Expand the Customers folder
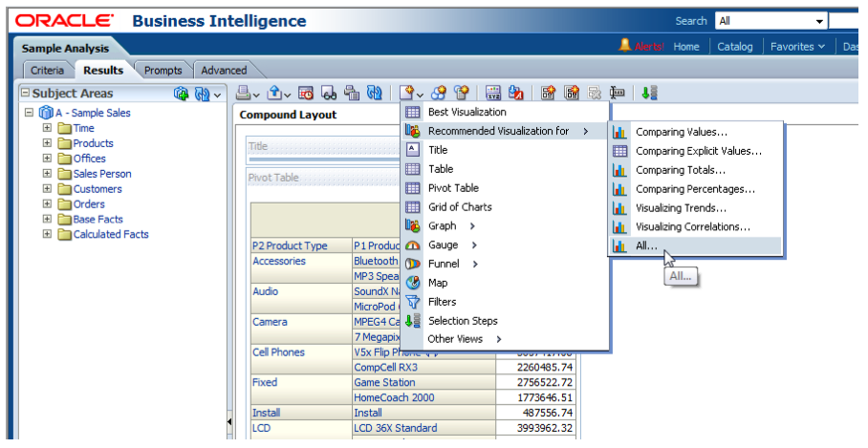868x448 pixels. 48,188
